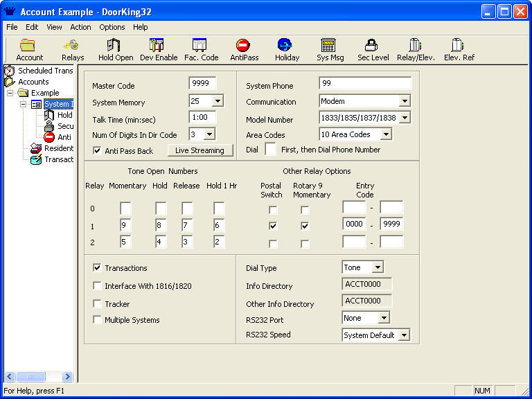Click the Info Directory ACCT0000 field
This screenshot has width=532, height=399.
(366, 284)
